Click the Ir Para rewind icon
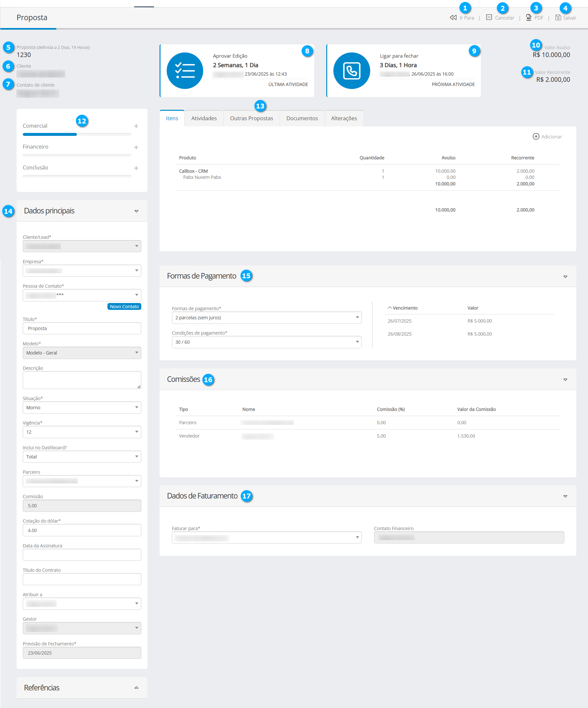The image size is (588, 708). [x=453, y=18]
